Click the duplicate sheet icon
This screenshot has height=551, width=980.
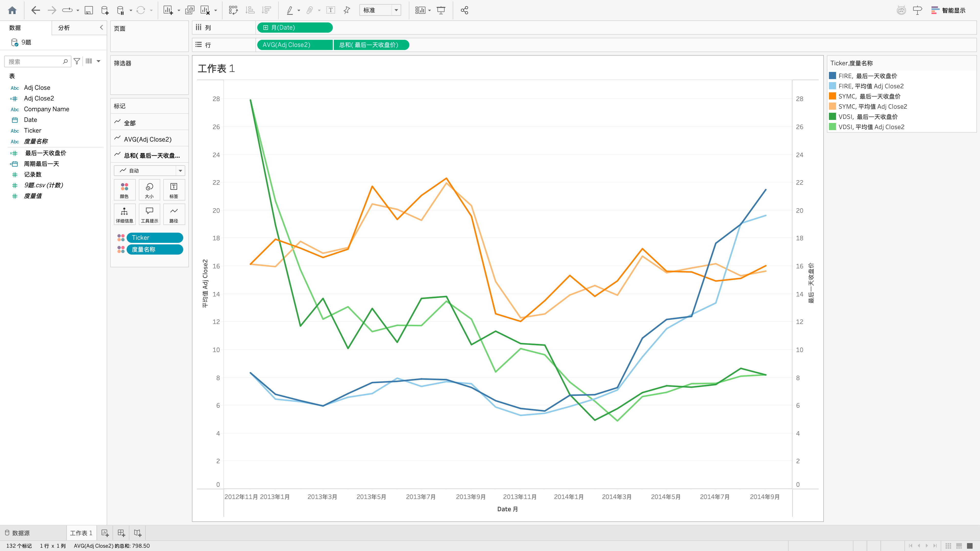(x=189, y=10)
